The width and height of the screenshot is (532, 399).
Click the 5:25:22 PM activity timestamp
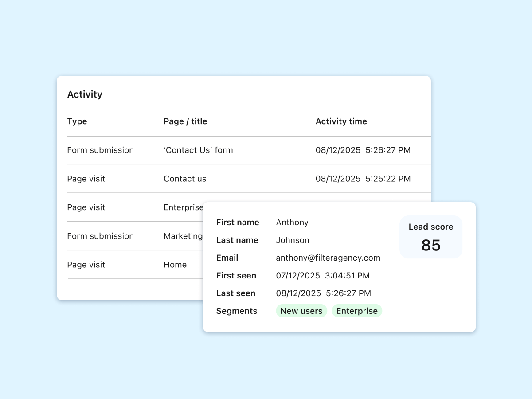pyautogui.click(x=388, y=179)
